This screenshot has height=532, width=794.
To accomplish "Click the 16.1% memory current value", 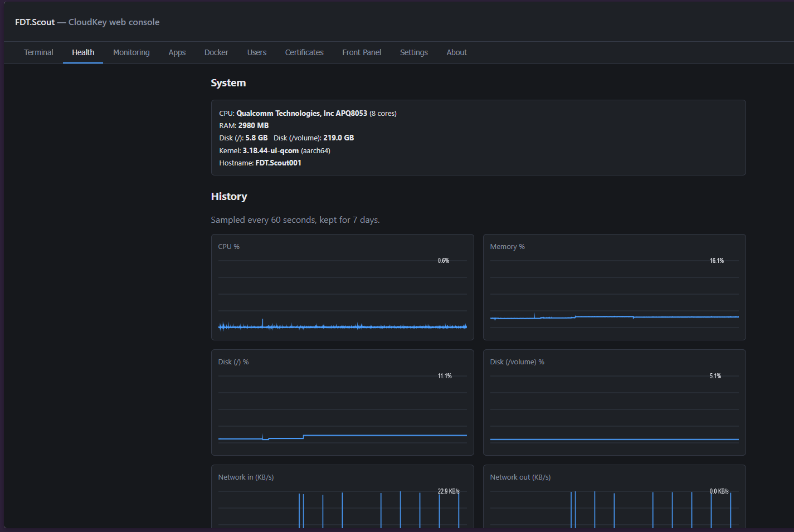I will 717,261.
